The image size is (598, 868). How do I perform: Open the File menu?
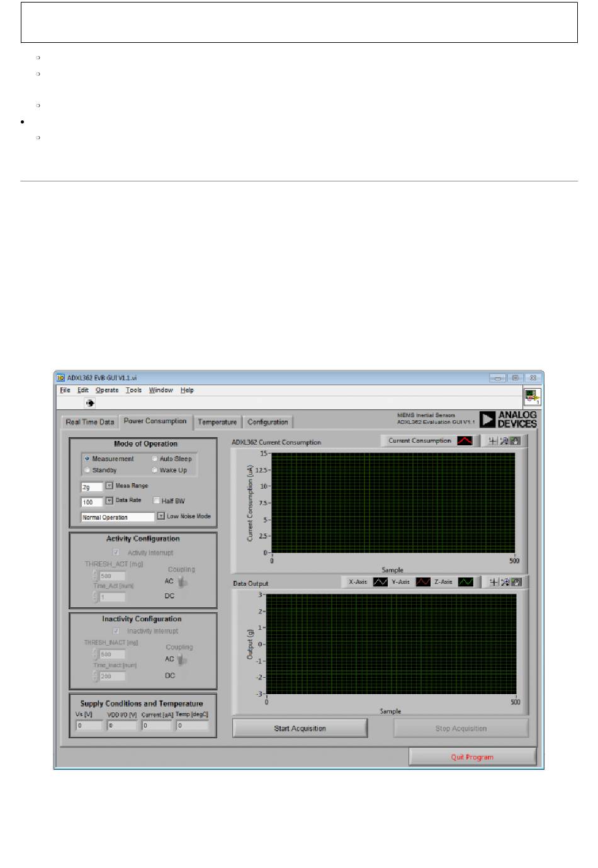pyautogui.click(x=65, y=391)
